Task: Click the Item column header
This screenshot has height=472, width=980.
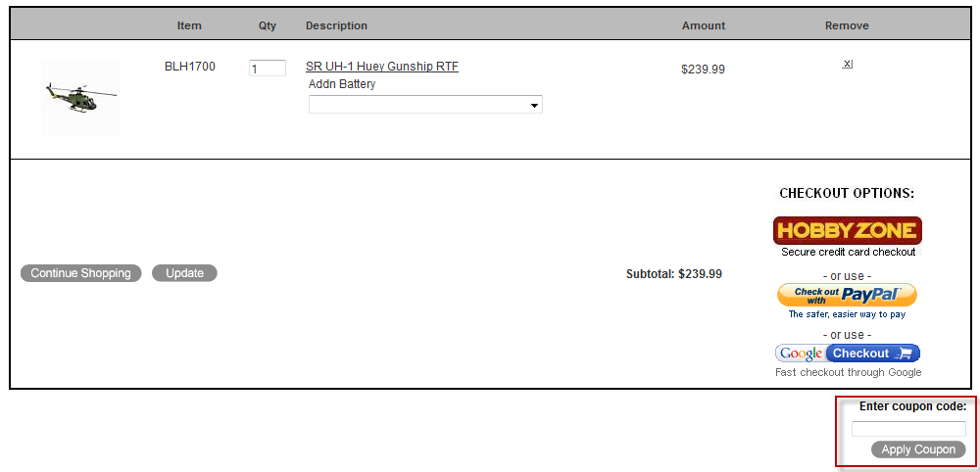Action: [189, 25]
